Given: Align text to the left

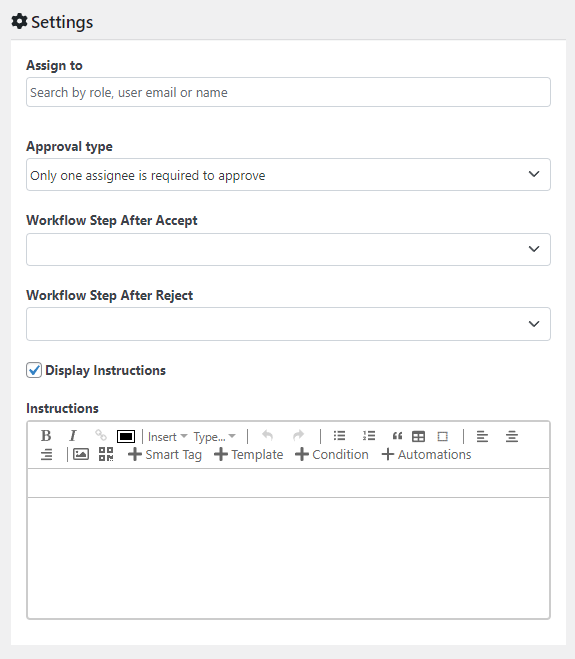Looking at the screenshot, I should [x=482, y=437].
